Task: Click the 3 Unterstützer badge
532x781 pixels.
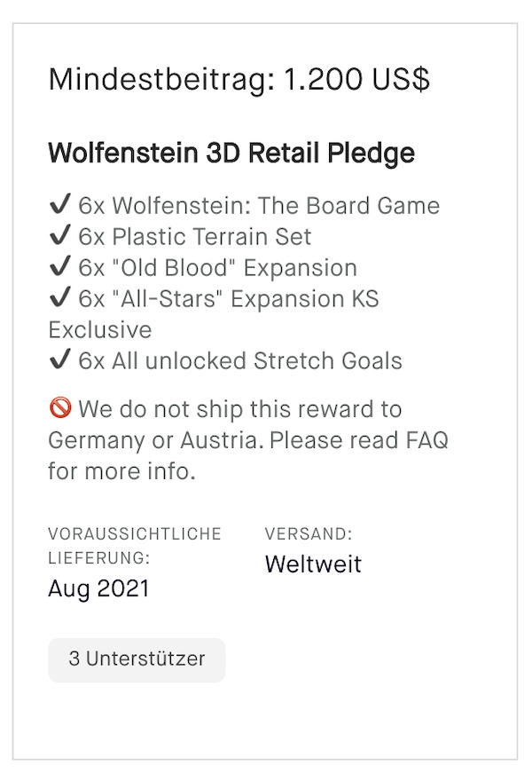Action: [137, 659]
